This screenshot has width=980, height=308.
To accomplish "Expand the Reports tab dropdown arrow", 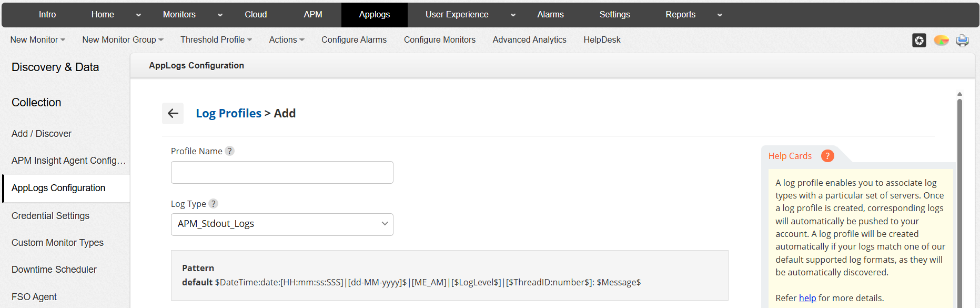I will (720, 15).
